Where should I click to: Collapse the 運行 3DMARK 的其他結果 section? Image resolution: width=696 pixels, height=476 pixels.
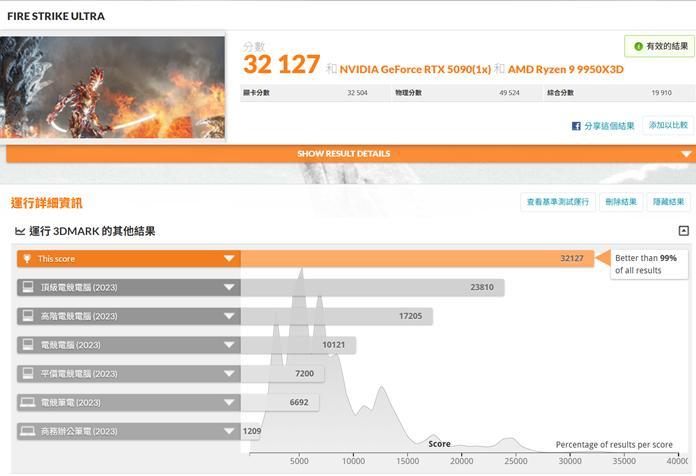click(x=683, y=231)
